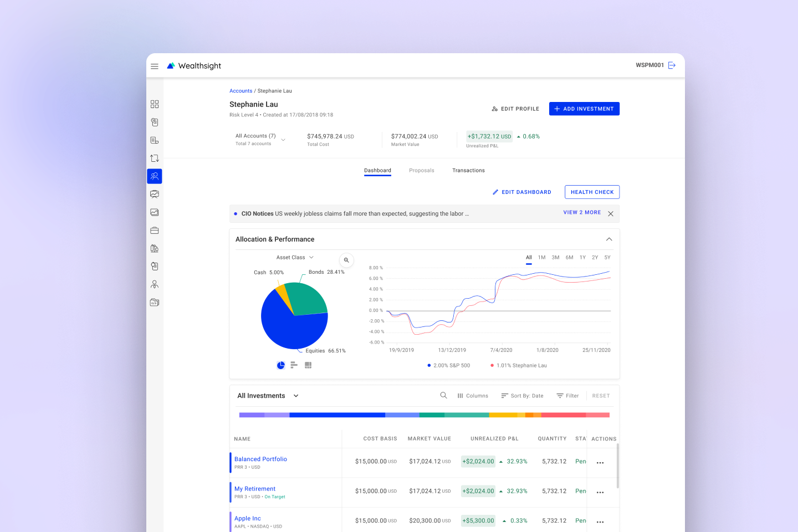Select the 6M time range

pos(569,258)
